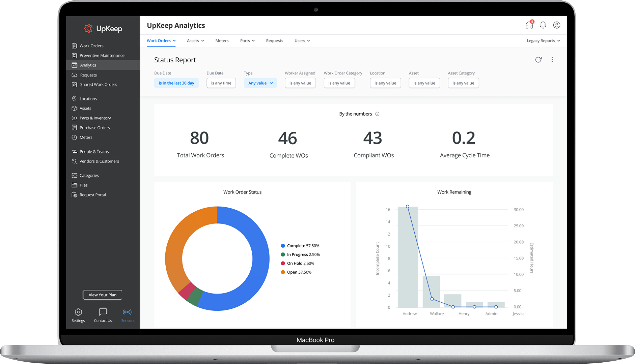This screenshot has width=635, height=364.
Task: Click the Requests inbox icon in sidebar
Action: (74, 75)
